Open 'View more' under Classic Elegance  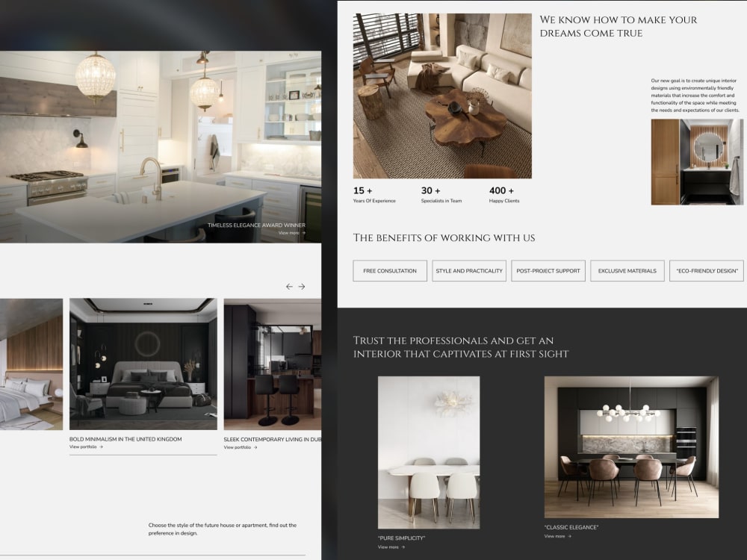(558, 536)
